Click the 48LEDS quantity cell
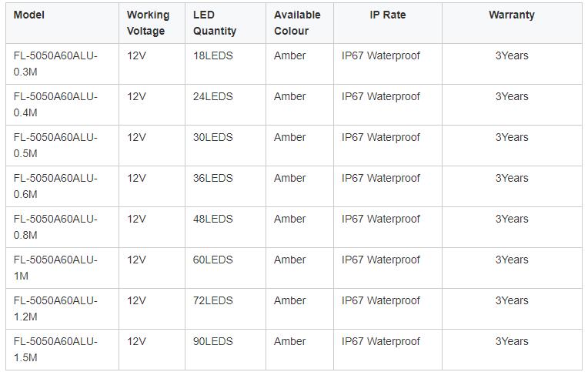 pos(212,219)
